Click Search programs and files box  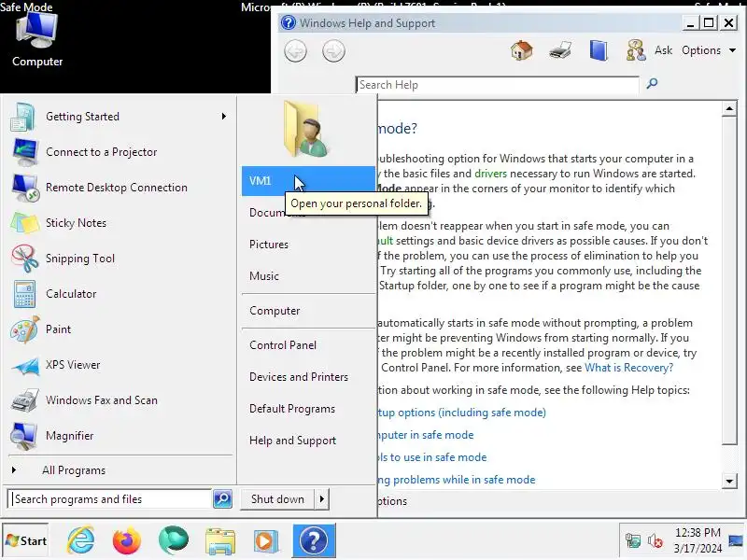click(x=109, y=499)
